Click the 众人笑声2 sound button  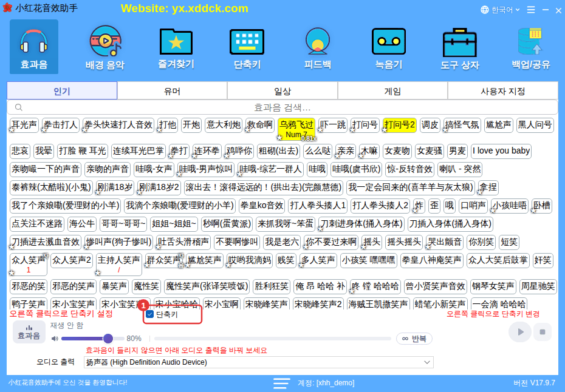(72, 260)
